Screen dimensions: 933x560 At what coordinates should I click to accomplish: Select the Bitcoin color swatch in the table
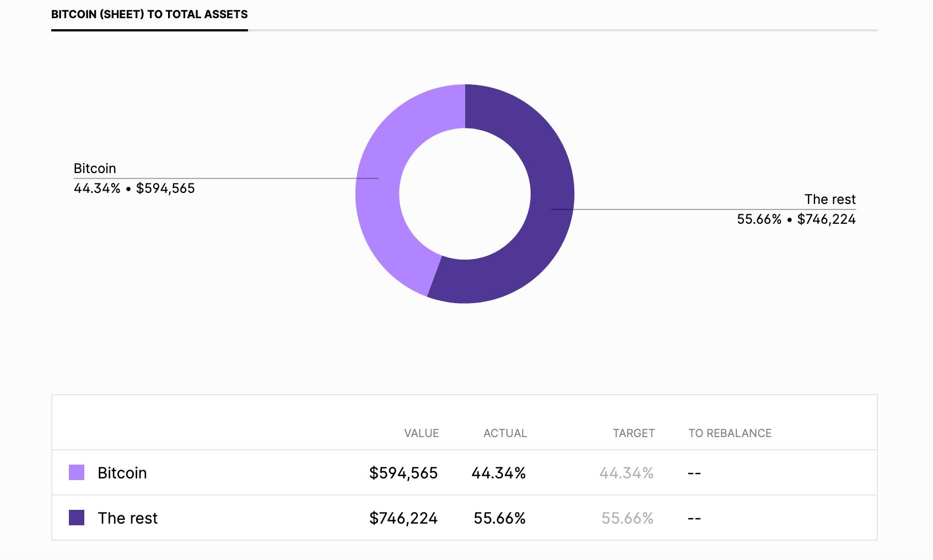click(75, 472)
